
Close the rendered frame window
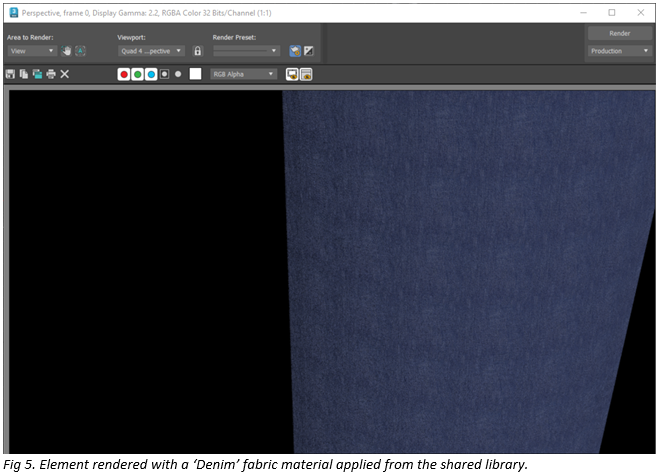pyautogui.click(x=640, y=13)
